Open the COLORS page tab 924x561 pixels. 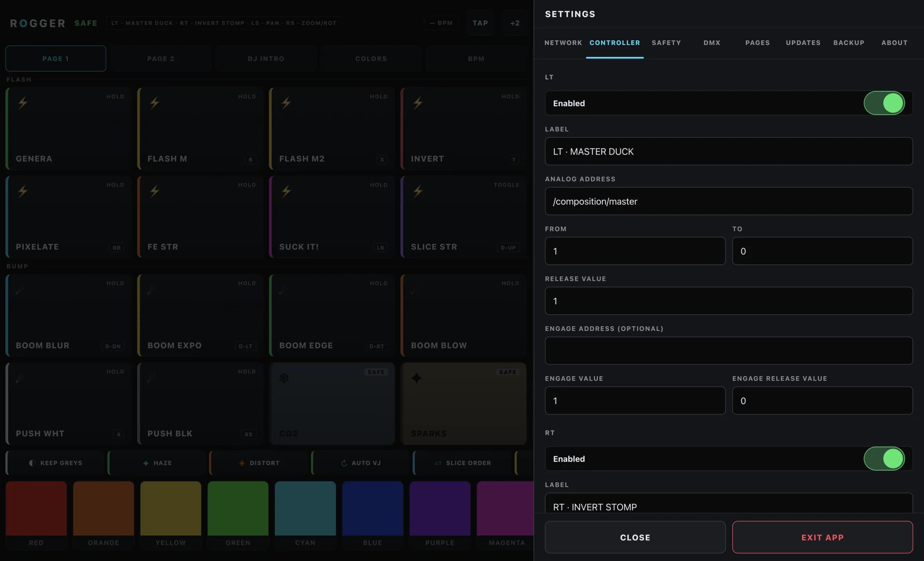click(x=371, y=58)
